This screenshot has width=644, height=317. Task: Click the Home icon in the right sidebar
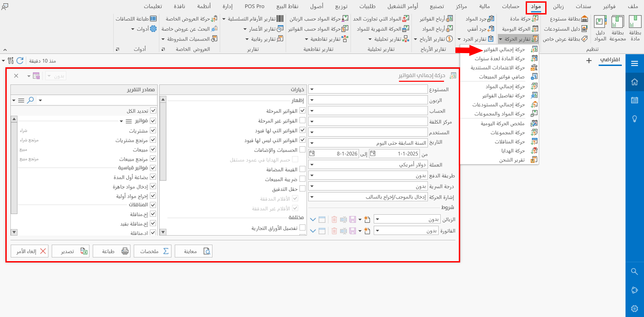[x=635, y=82]
